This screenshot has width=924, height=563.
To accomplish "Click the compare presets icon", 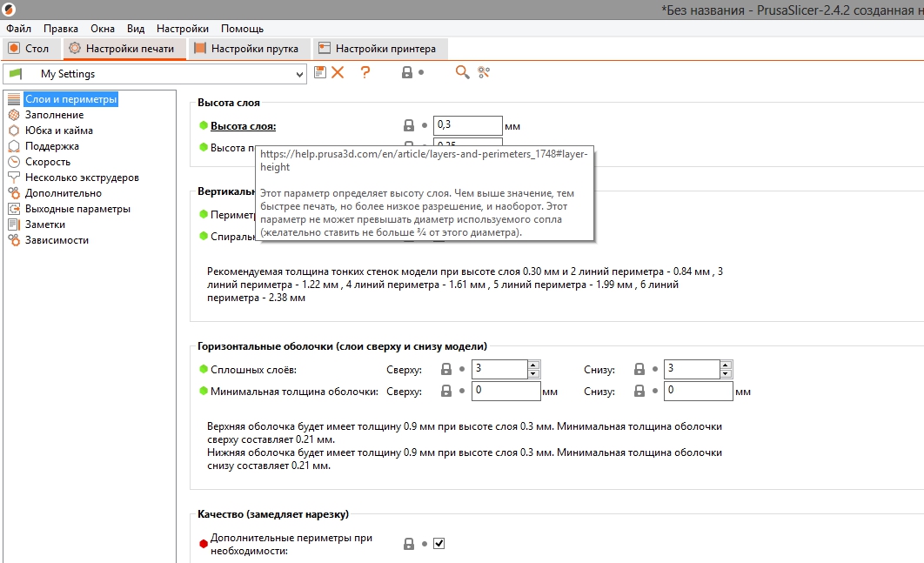I will pyautogui.click(x=484, y=72).
